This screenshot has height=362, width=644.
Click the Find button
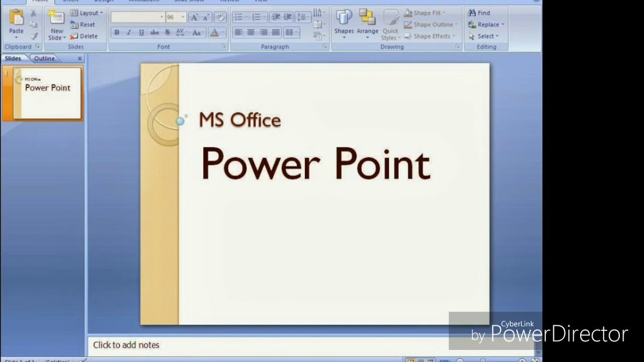pos(479,13)
